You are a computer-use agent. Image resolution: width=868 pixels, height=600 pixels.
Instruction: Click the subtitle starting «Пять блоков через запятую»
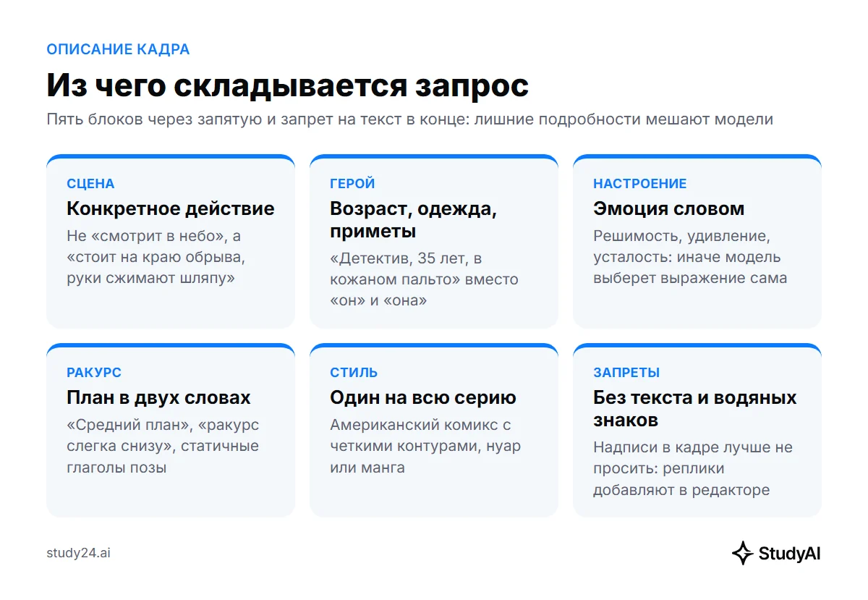409,119
